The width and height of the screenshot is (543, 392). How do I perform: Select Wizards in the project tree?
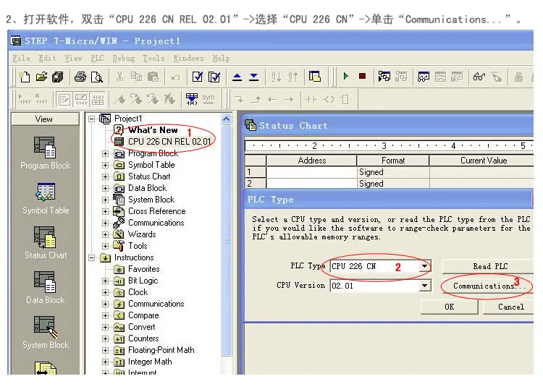click(142, 234)
